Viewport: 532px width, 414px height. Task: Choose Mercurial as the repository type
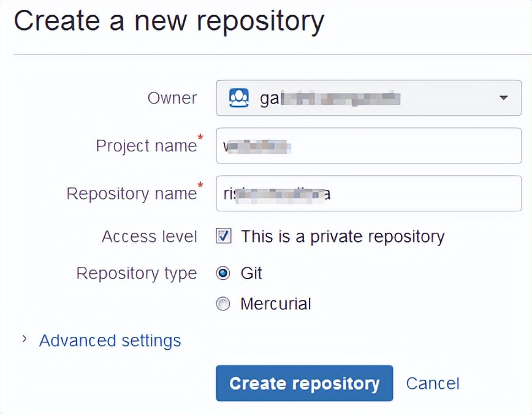coord(223,304)
